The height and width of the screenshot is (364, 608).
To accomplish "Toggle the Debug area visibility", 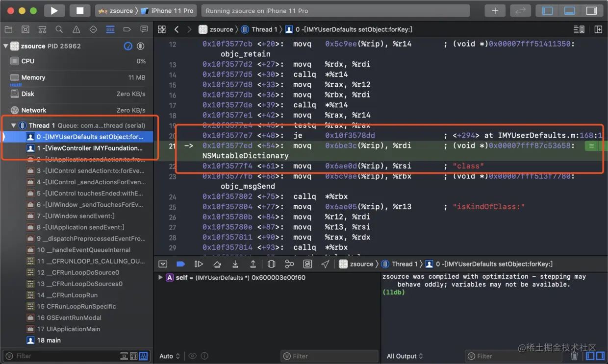I will pos(569,10).
